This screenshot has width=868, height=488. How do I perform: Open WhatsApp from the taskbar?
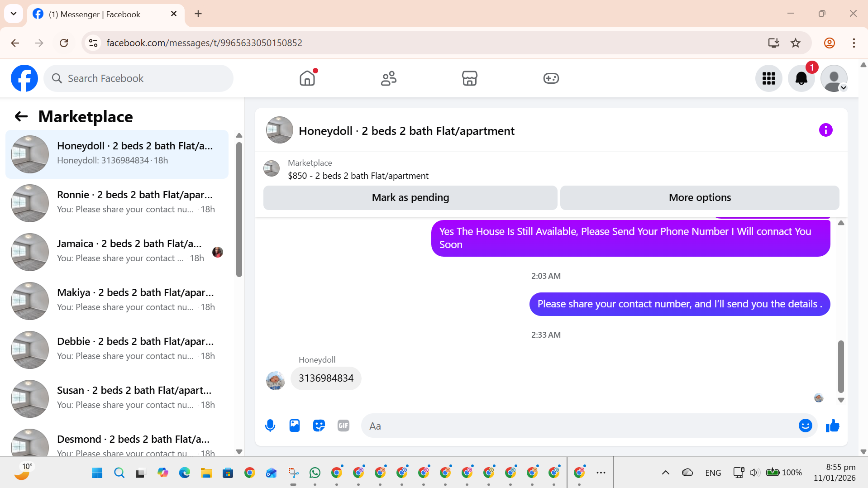tap(315, 473)
